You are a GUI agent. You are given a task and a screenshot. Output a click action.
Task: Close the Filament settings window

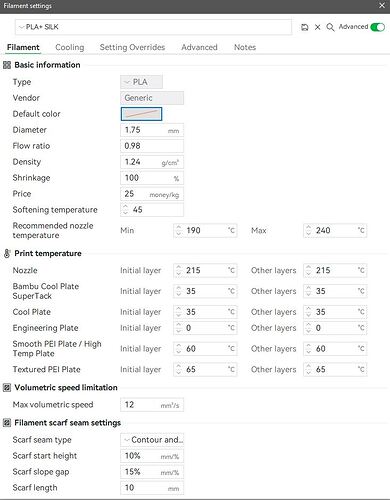click(x=382, y=6)
